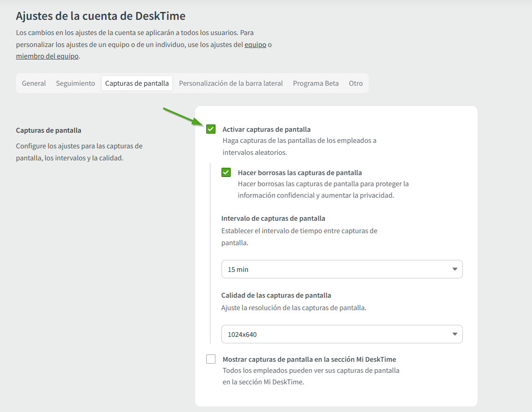
Task: Enable Mostrar capturas en Mi DeskTime checkbox
Action: (211, 359)
